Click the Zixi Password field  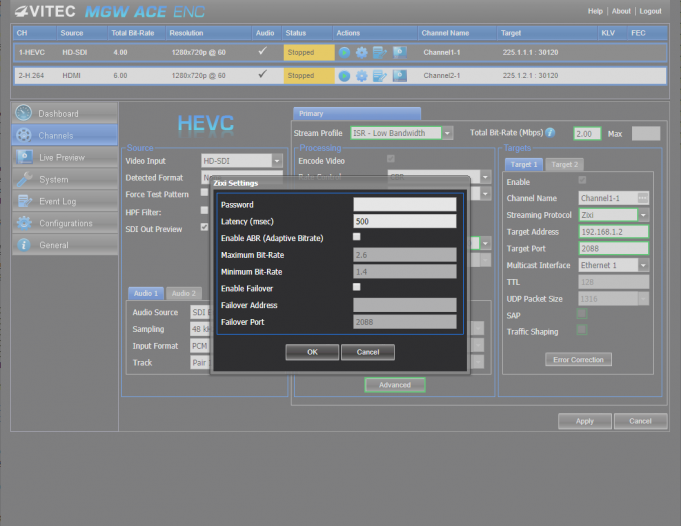(x=405, y=204)
